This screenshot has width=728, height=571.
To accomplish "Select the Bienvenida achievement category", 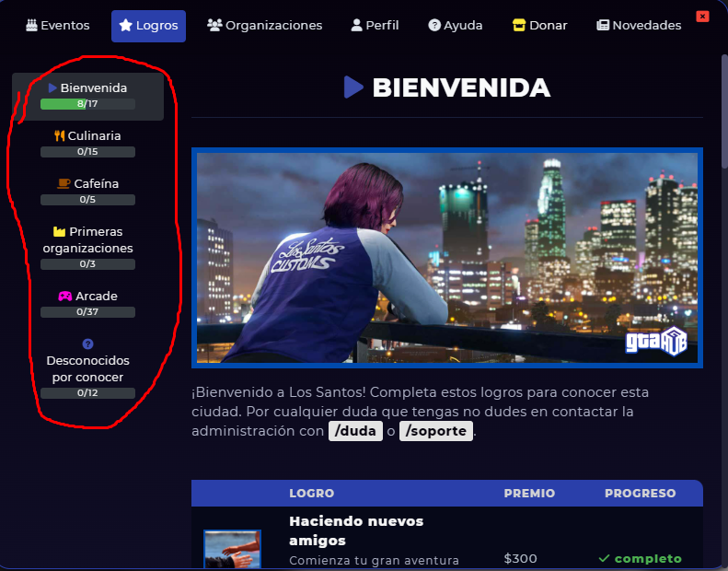I will [87, 97].
